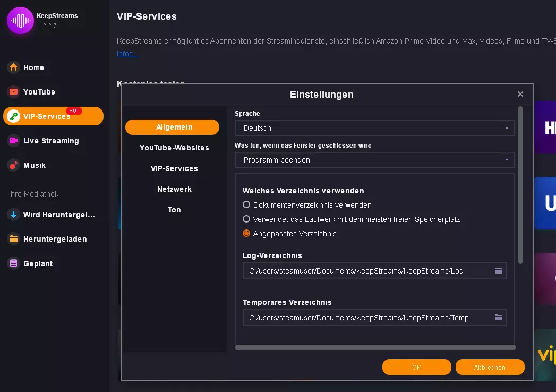Viewport: 556px width, 392px height.
Task: Click the VIP-Services key icon
Action: tap(13, 116)
